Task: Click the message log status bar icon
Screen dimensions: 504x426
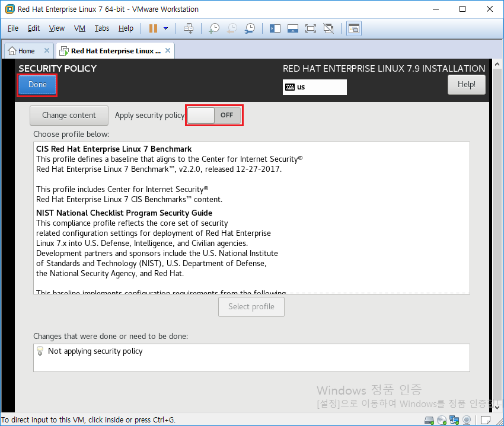Action: [x=486, y=420]
